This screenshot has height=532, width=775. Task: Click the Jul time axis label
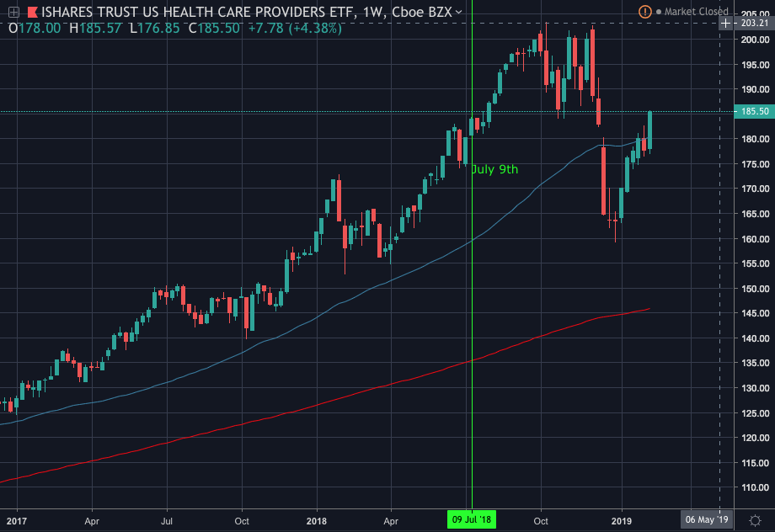coord(167,521)
